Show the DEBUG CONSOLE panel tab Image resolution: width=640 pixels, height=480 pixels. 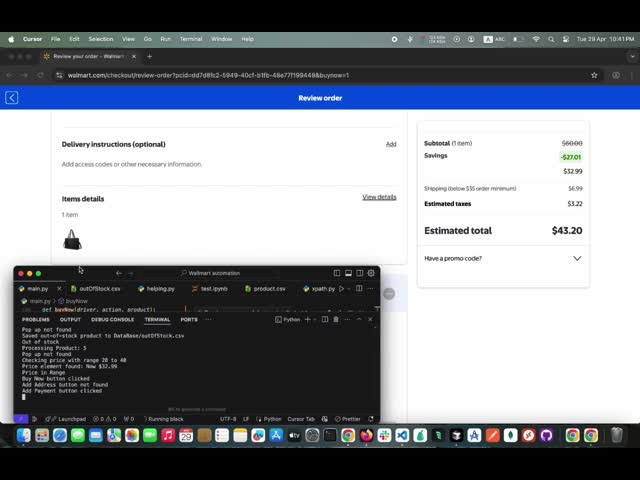pos(112,320)
